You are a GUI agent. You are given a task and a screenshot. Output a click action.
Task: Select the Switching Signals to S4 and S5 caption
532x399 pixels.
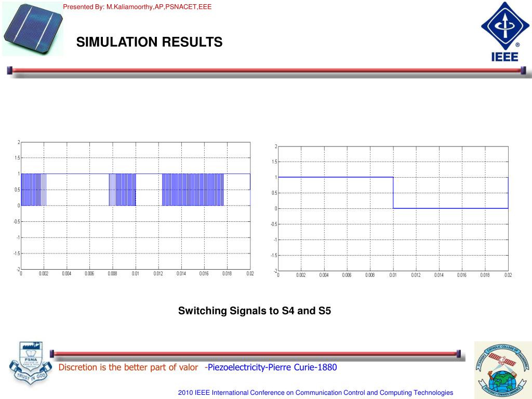coord(255,311)
